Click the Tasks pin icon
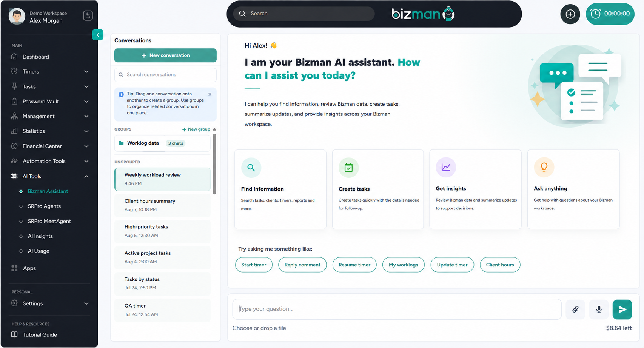Image resolution: width=644 pixels, height=348 pixels. point(14,86)
